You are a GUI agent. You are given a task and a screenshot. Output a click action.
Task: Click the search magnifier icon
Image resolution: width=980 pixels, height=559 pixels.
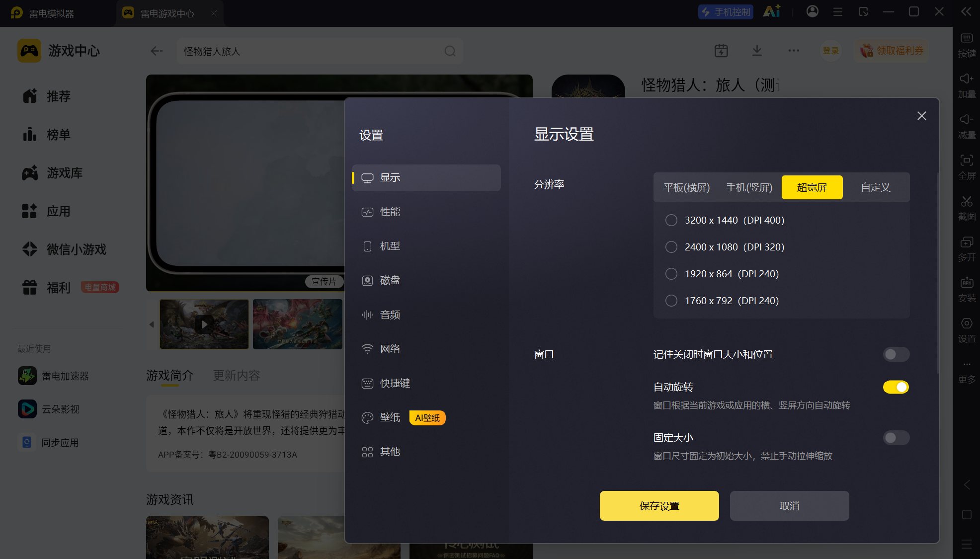point(450,51)
